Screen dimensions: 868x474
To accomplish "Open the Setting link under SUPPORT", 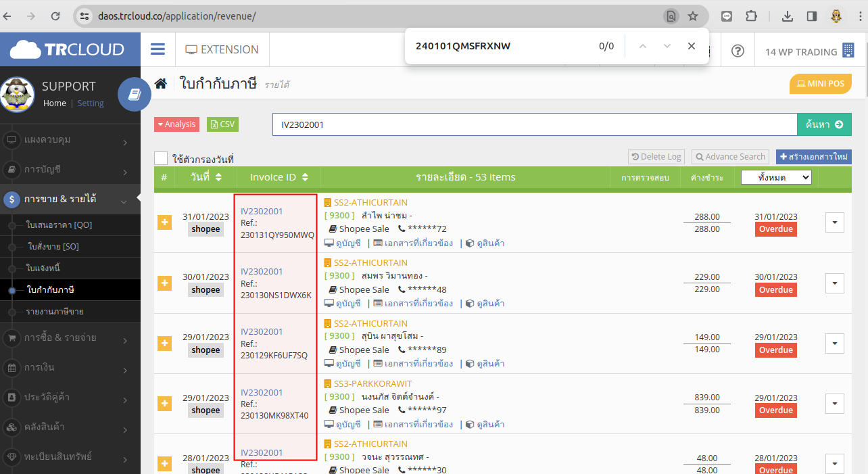I will pos(91,103).
